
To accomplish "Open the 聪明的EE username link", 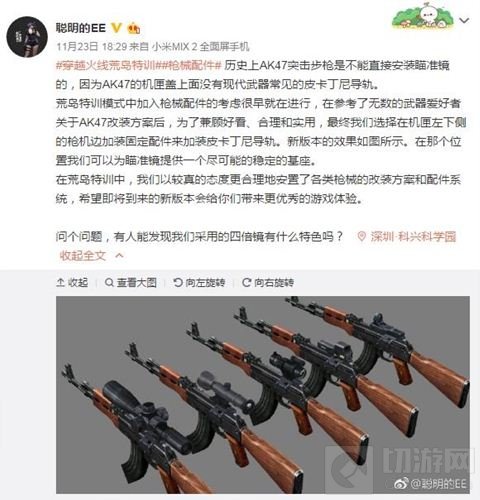I will (x=81, y=28).
